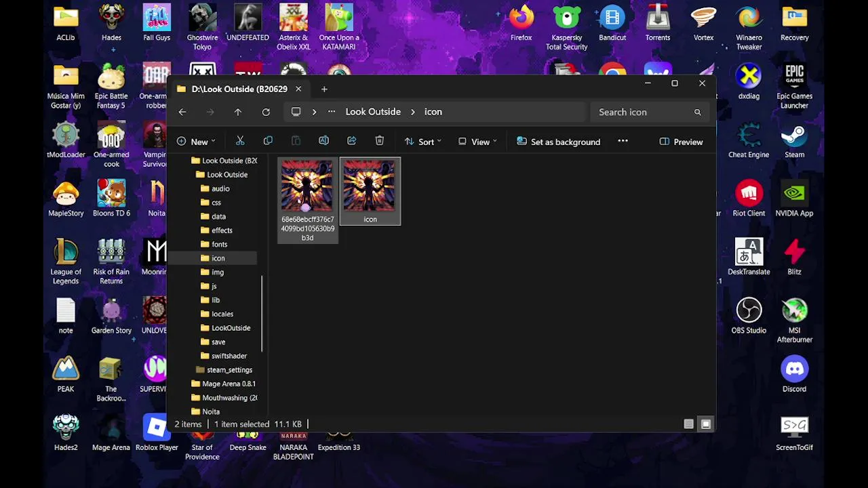This screenshot has width=868, height=488.
Task: Open Epic Games Launcher desktop icon
Action: pos(794,87)
